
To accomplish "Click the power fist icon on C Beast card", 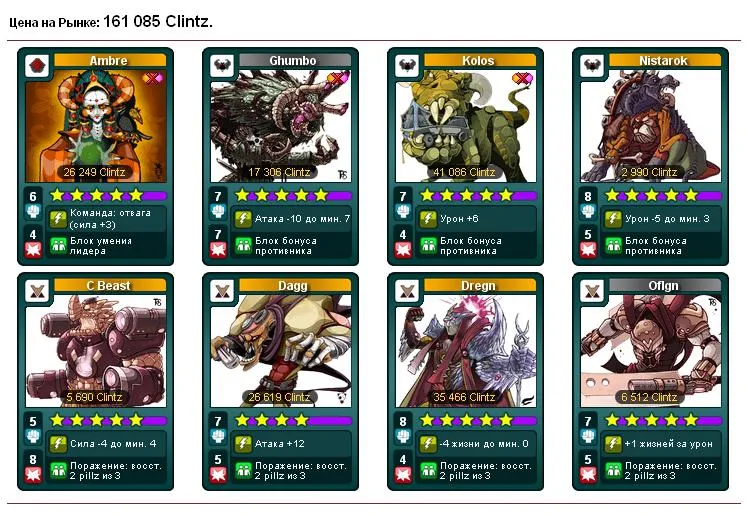I will pyautogui.click(x=33, y=436).
